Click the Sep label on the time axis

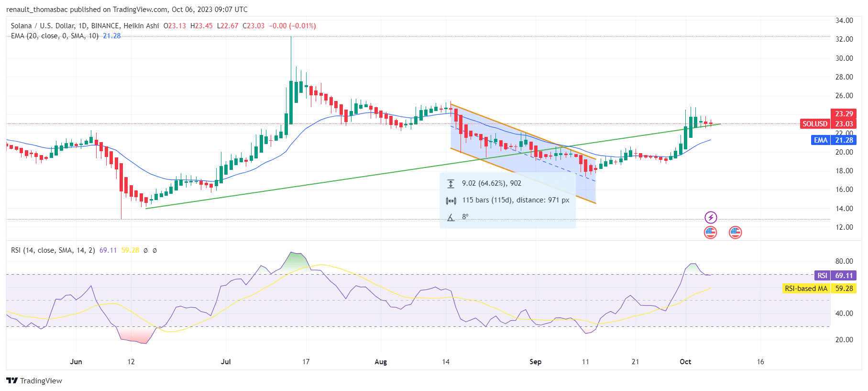[x=535, y=362]
